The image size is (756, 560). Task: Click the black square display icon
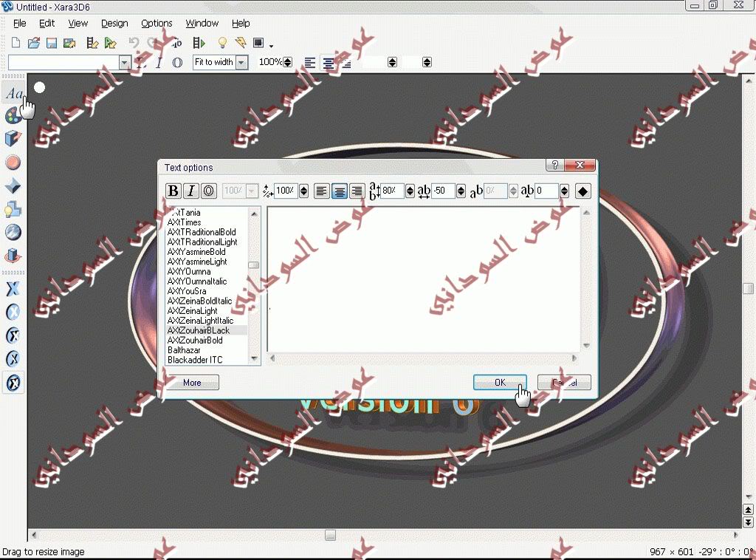(259, 43)
